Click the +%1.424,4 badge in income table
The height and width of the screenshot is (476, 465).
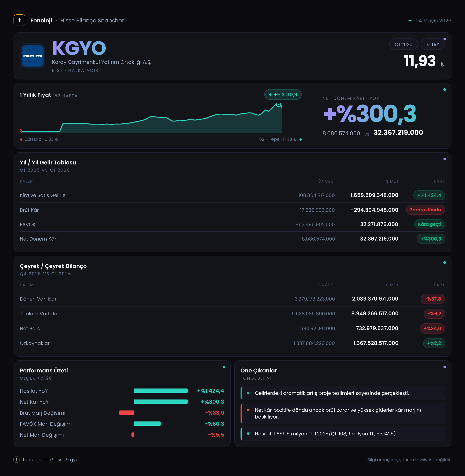click(429, 195)
